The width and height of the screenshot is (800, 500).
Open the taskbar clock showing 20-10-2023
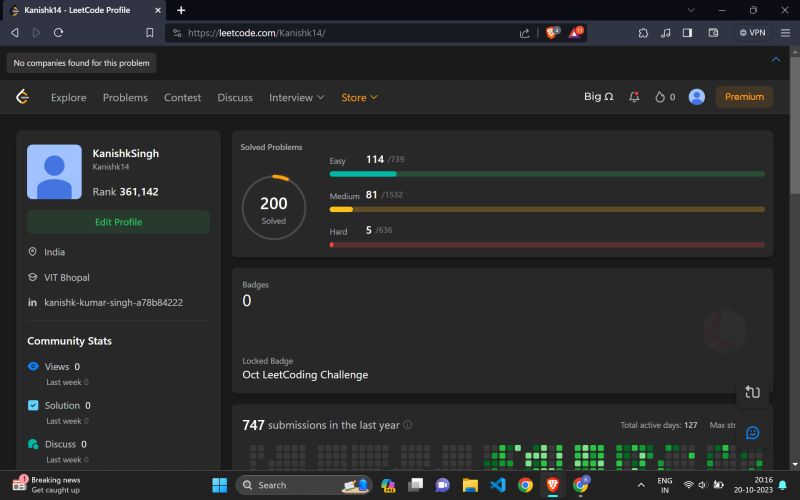click(753, 485)
